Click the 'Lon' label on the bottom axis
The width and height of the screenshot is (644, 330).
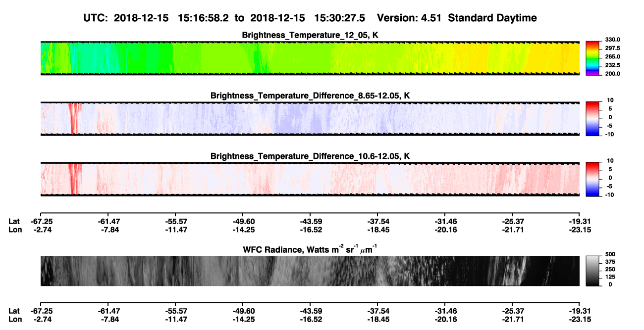[x=14, y=319]
